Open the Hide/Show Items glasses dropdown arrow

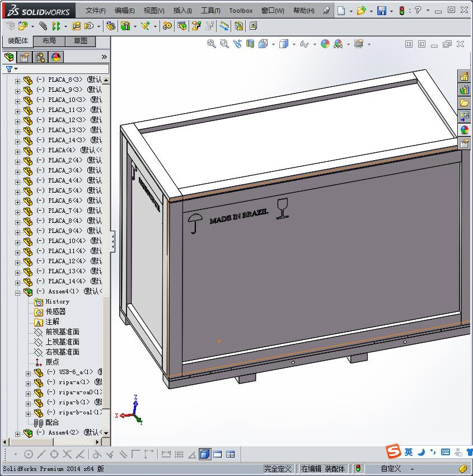[x=315, y=44]
